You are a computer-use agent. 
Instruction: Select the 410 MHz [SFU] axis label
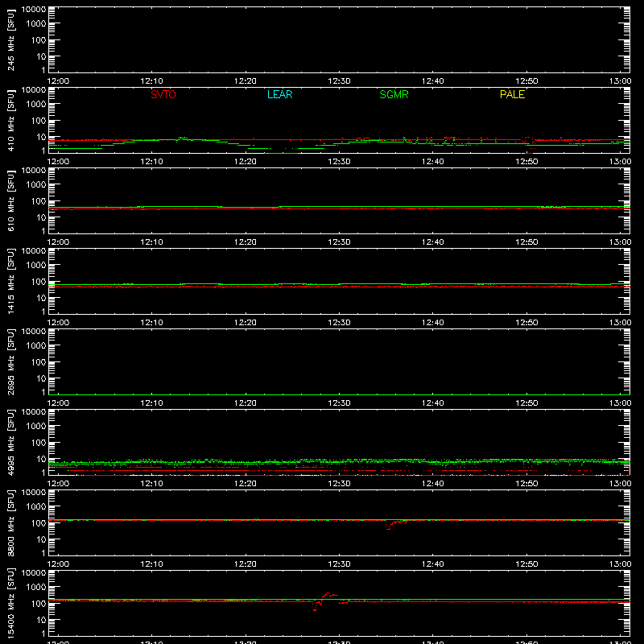click(x=11, y=120)
